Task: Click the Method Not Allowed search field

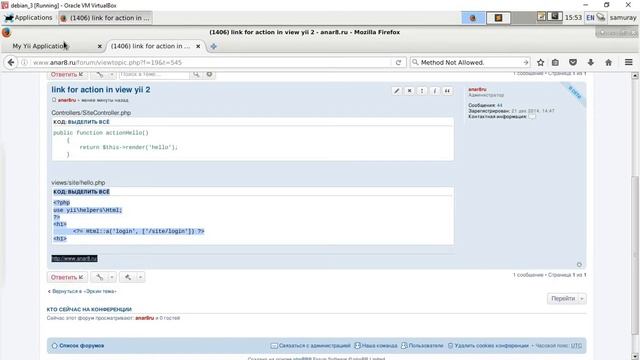Action: point(469,62)
